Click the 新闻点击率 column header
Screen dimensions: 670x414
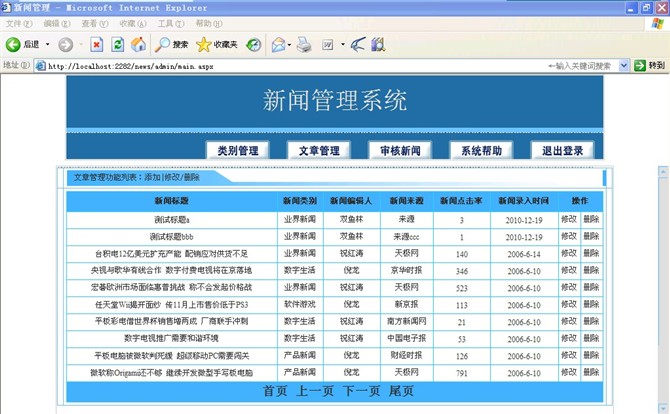pyautogui.click(x=461, y=201)
